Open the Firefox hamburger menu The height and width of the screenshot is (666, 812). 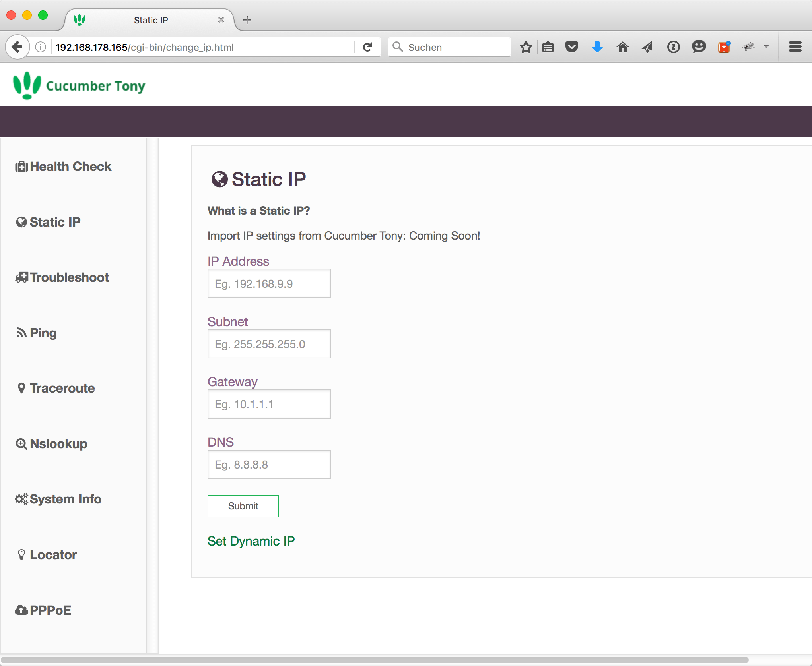coord(795,47)
